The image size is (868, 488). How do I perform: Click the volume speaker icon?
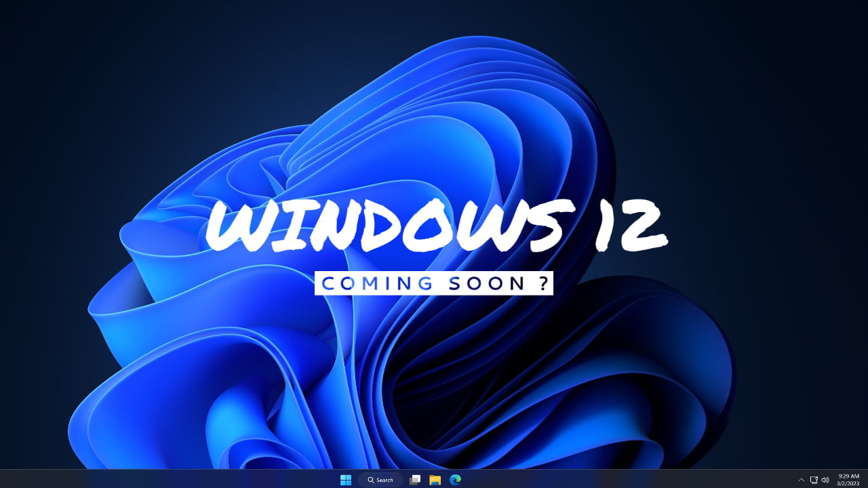click(x=825, y=480)
